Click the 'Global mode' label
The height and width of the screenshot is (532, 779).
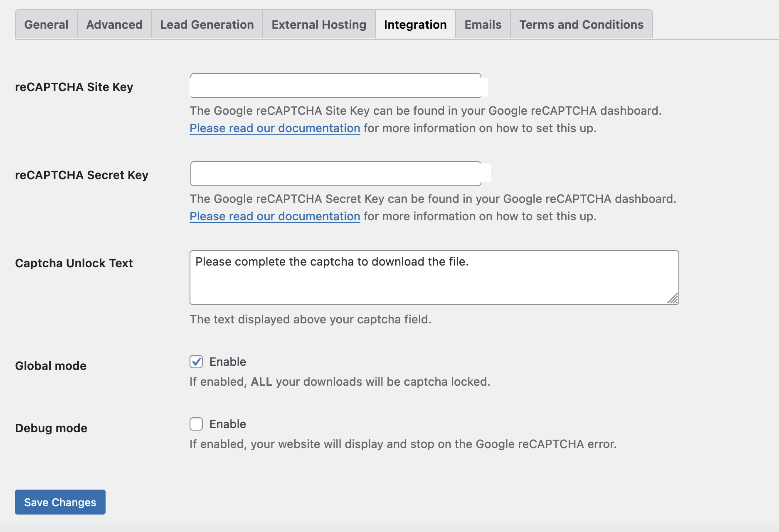(51, 366)
